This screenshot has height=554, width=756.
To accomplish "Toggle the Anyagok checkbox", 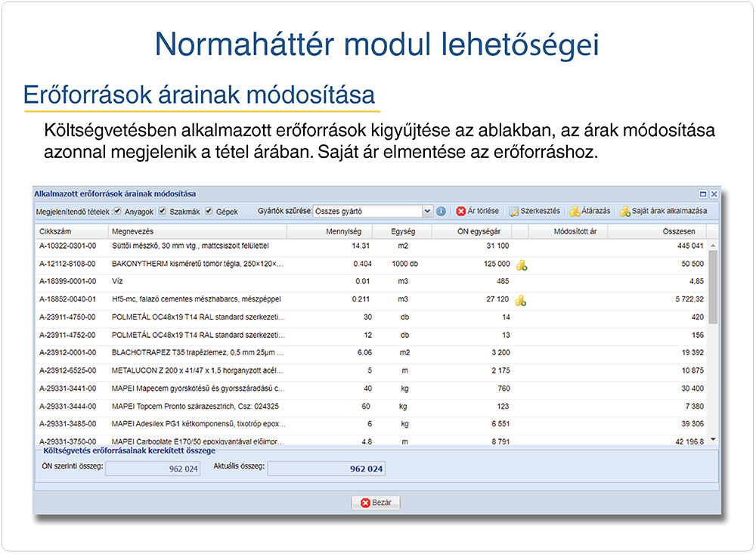I will [x=117, y=211].
